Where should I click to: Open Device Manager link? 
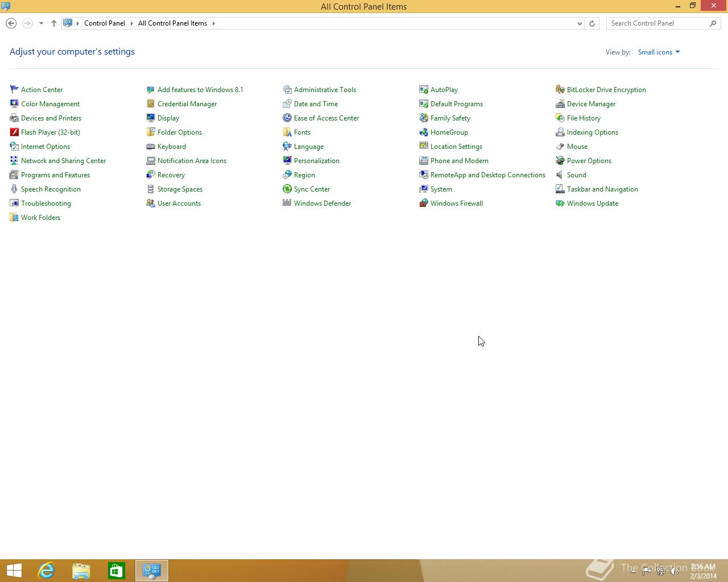point(591,103)
